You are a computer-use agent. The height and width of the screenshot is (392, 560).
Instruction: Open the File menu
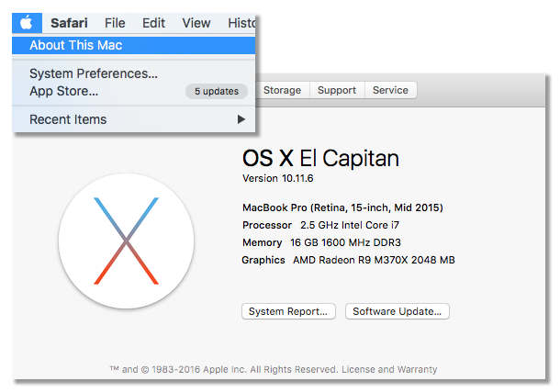tap(115, 23)
